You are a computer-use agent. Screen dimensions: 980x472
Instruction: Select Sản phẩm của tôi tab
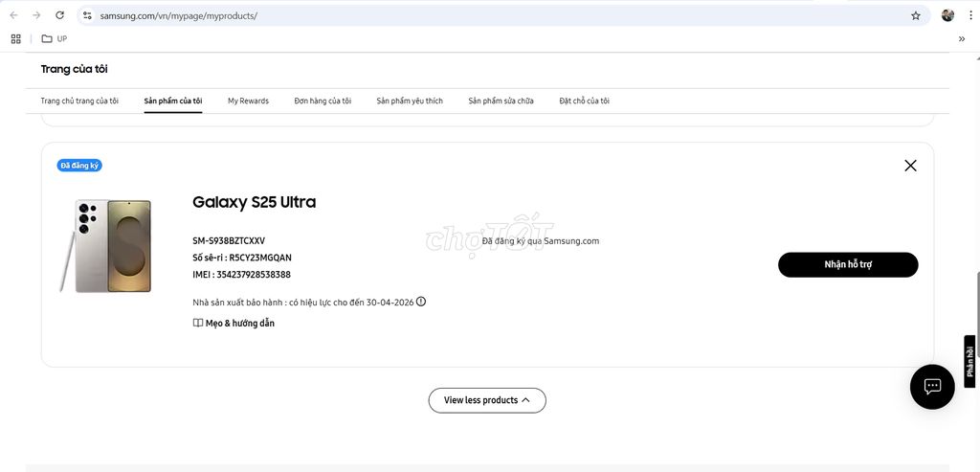pyautogui.click(x=173, y=101)
